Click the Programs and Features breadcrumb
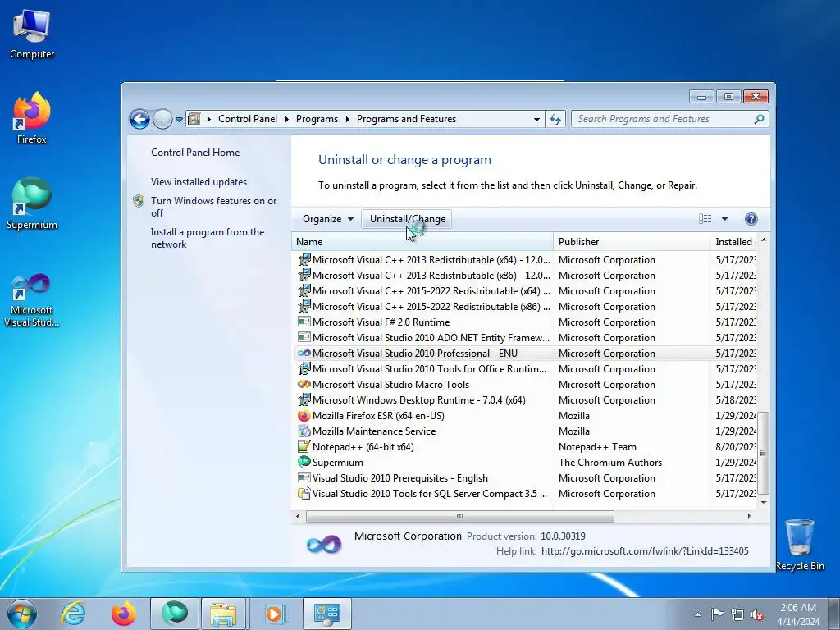Image resolution: width=840 pixels, height=630 pixels. [x=407, y=119]
